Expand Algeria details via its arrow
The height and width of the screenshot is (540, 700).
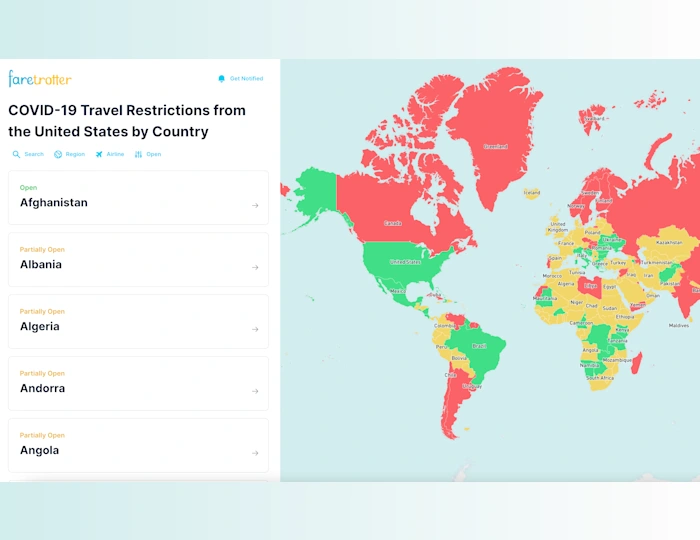tap(255, 329)
